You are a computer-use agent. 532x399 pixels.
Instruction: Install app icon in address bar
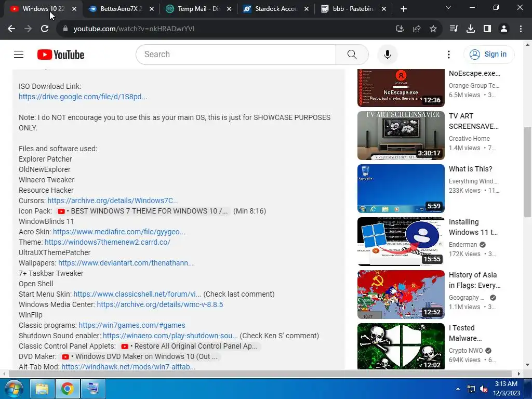400,29
